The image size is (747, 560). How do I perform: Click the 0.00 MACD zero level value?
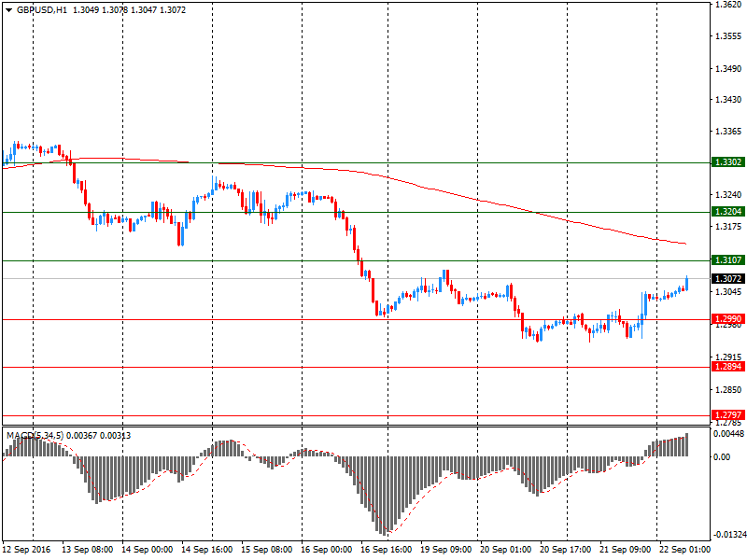click(722, 457)
